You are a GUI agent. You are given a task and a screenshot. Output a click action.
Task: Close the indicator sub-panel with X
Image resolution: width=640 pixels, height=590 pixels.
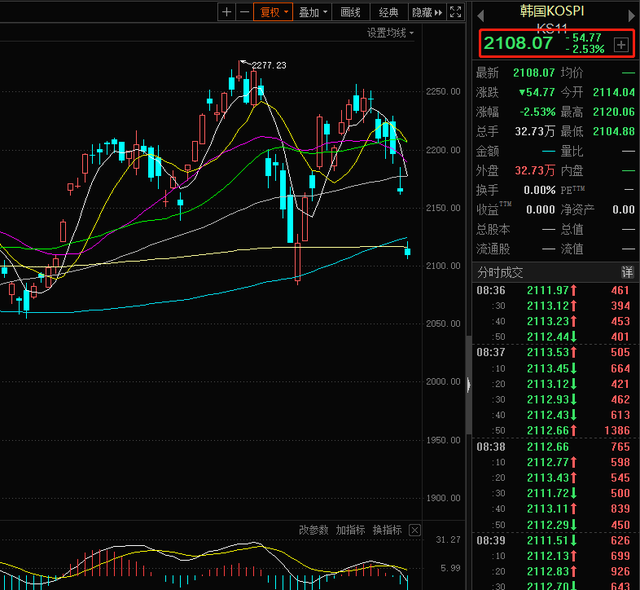point(415,530)
